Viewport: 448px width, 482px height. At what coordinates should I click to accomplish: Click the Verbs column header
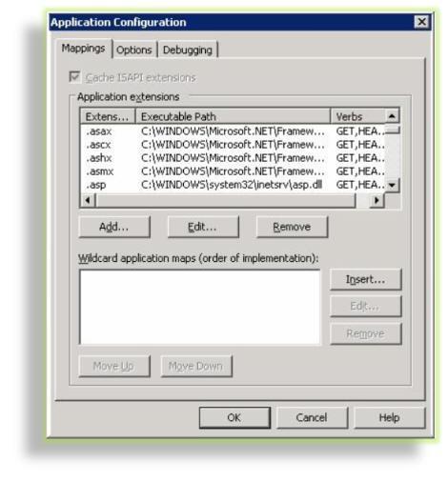[x=357, y=116]
